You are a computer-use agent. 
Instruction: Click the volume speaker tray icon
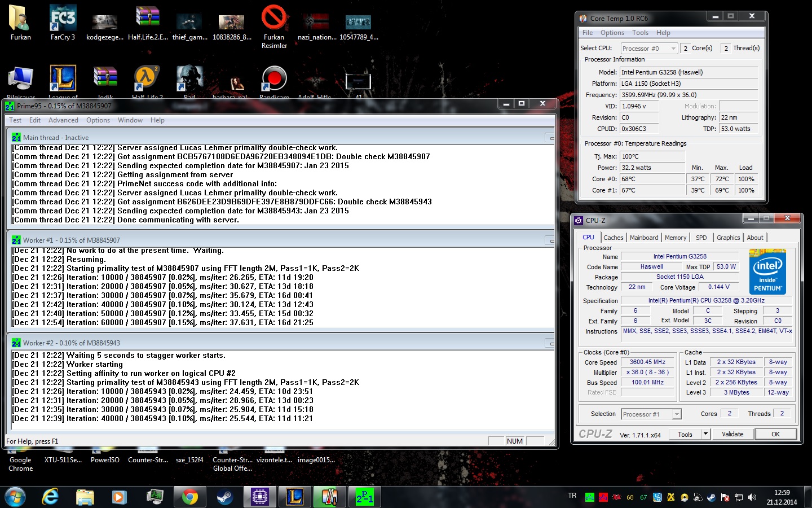click(752, 497)
